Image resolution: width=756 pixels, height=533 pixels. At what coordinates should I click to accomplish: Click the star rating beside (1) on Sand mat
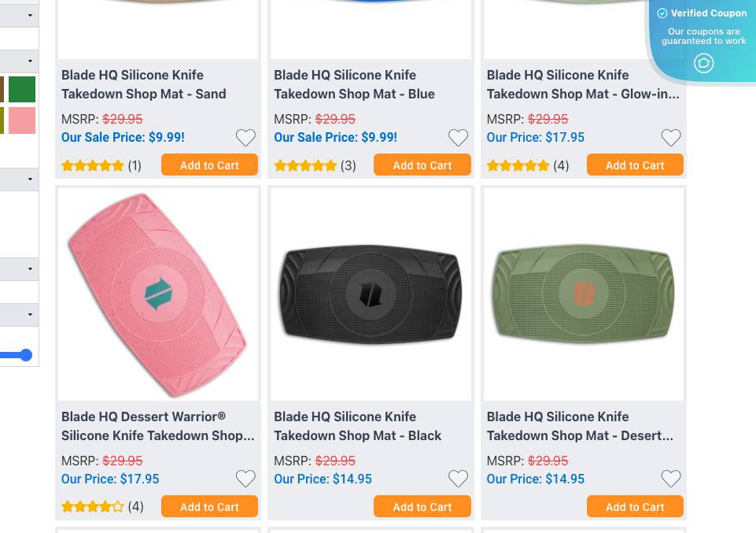click(x=93, y=165)
